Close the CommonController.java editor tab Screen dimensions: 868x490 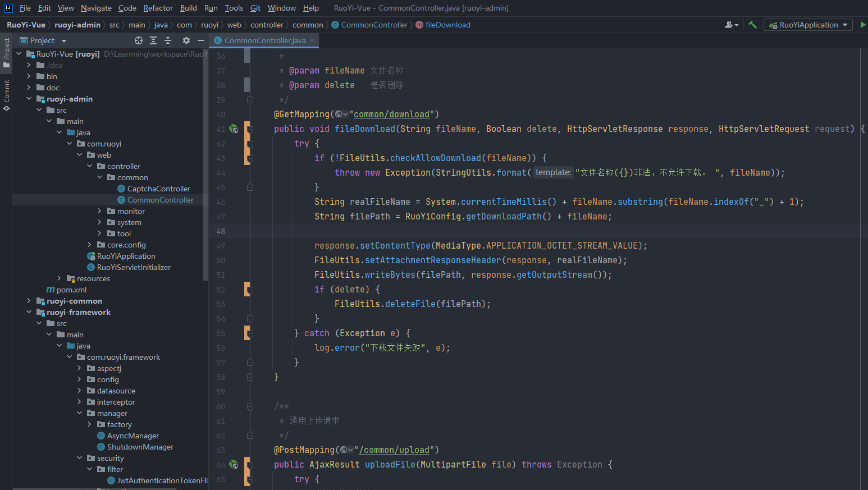(x=312, y=40)
